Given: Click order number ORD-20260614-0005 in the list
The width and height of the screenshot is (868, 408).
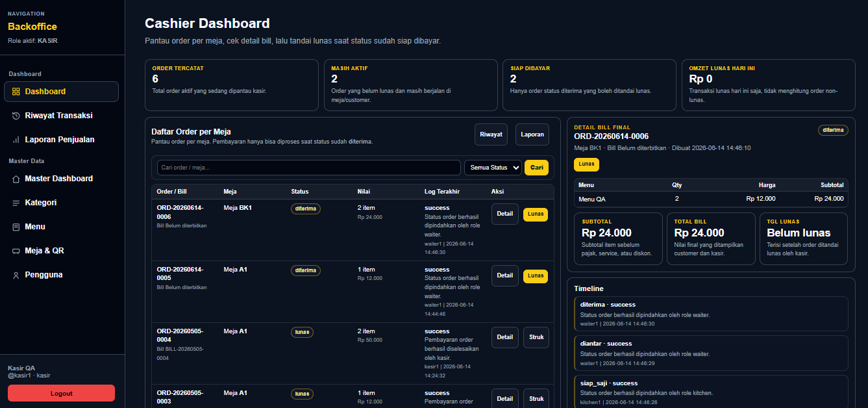Looking at the screenshot, I should (x=180, y=274).
